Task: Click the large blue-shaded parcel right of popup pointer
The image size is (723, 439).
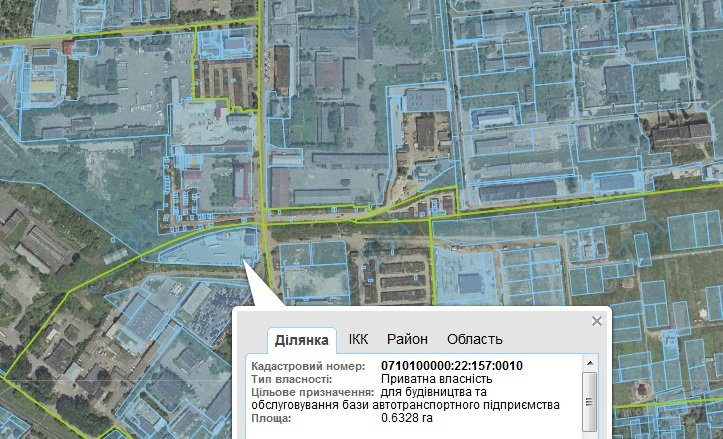Action: coord(466,272)
